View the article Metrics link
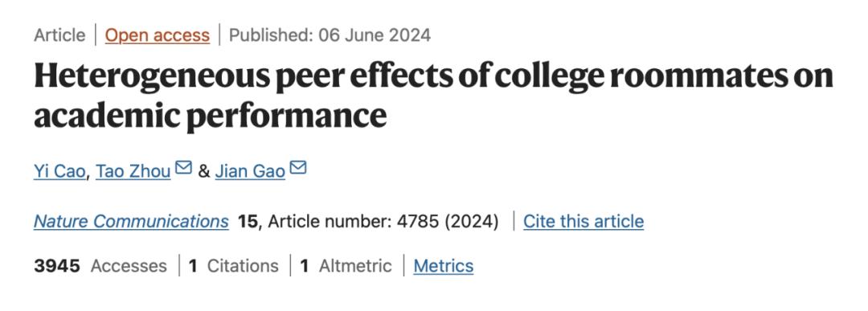 (444, 266)
